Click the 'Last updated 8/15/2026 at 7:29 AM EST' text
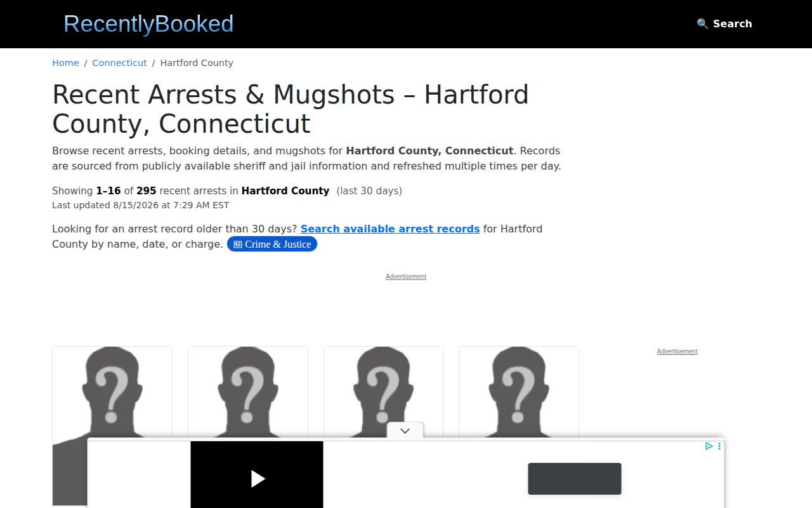 [x=141, y=205]
